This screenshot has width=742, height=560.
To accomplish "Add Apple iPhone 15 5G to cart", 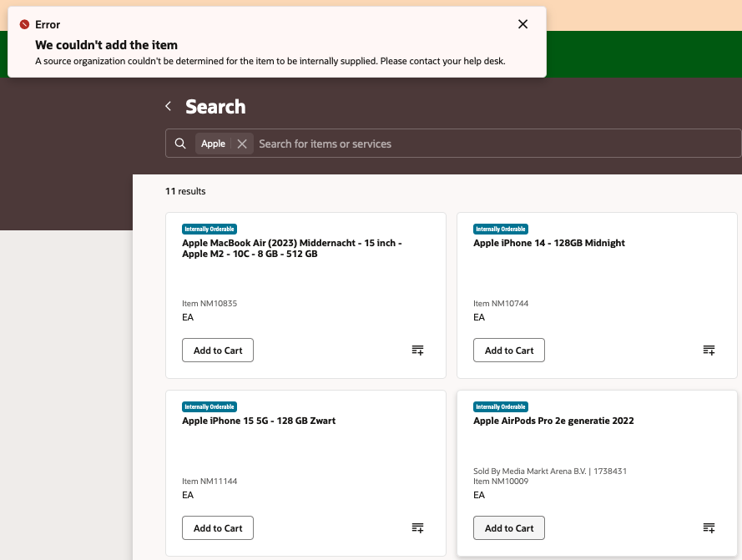I will point(217,527).
